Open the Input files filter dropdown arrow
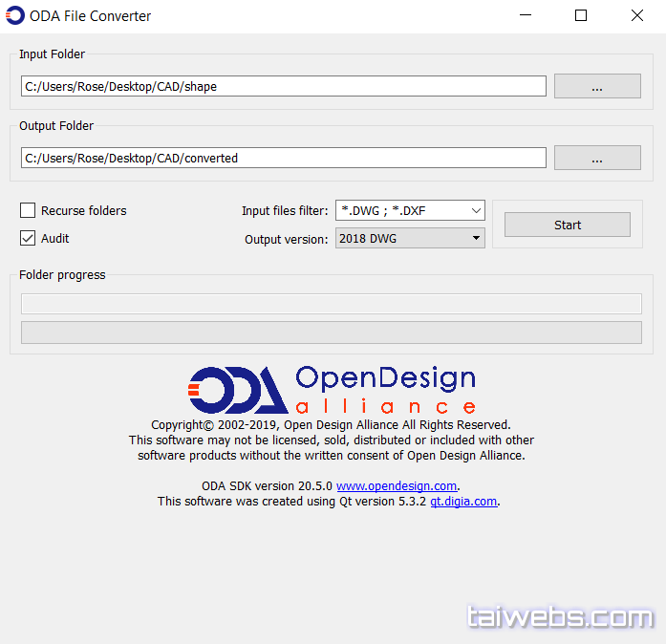666x644 pixels. [476, 210]
